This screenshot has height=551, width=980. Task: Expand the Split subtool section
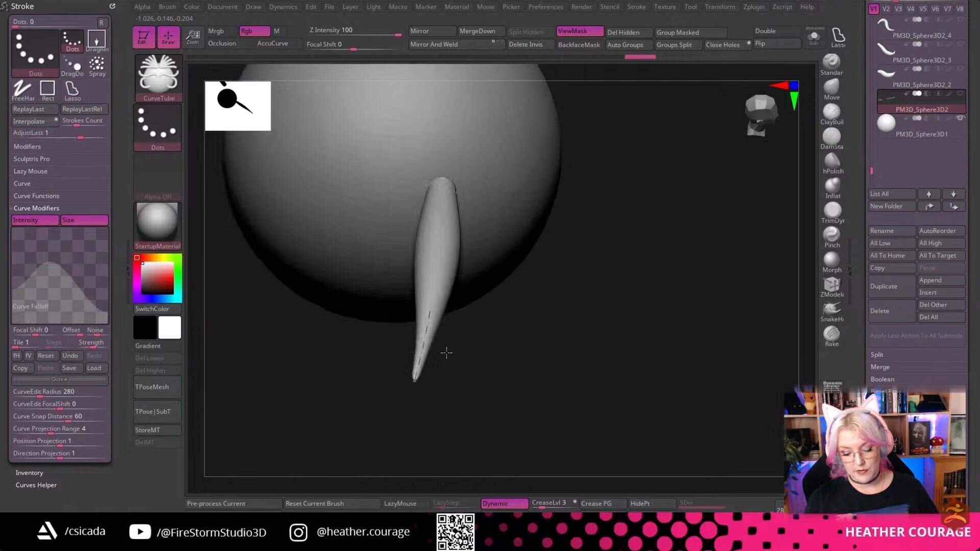[877, 354]
